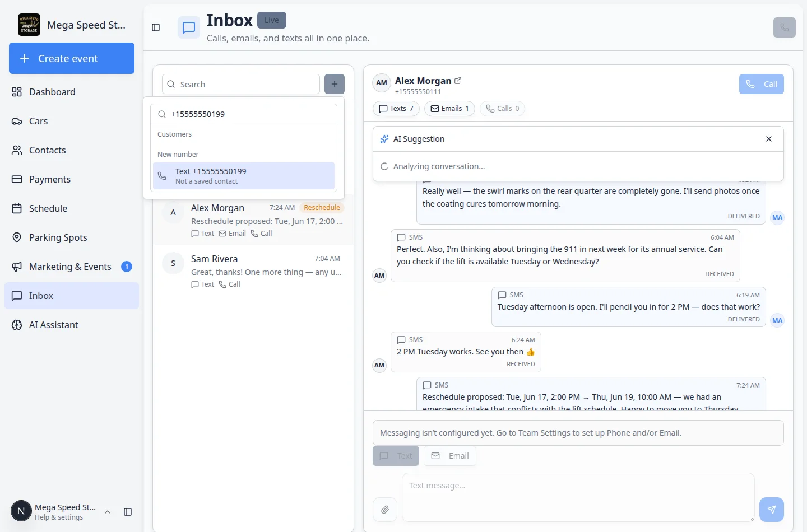Click the plus new conversation button

(x=335, y=84)
